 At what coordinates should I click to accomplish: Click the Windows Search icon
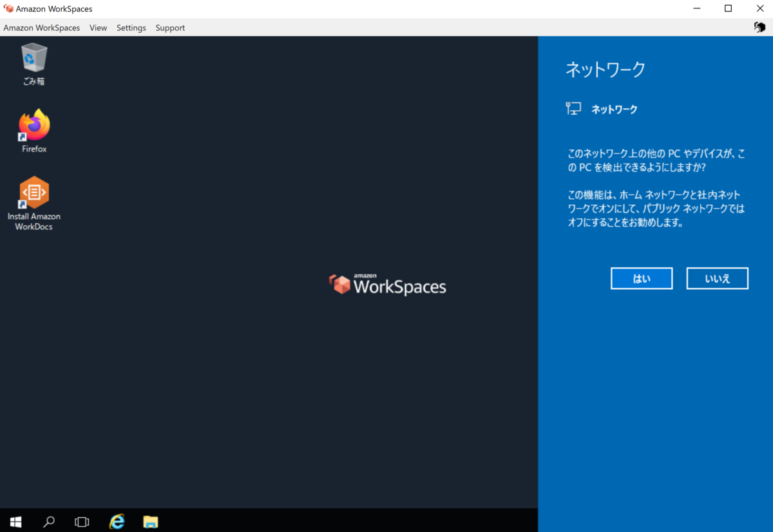coord(49,522)
